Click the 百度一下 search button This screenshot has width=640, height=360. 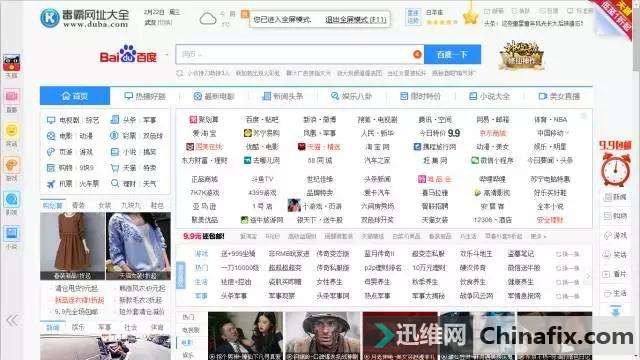click(452, 54)
